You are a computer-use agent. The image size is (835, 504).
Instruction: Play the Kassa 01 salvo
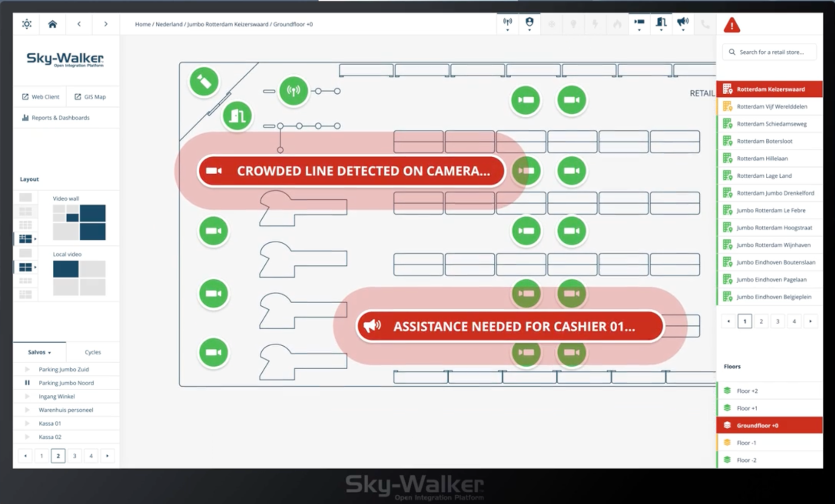point(27,423)
